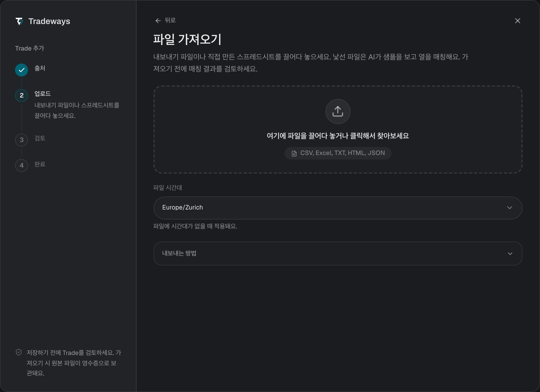Click the step 2 circle for 업로드
The width and height of the screenshot is (540, 392).
click(x=21, y=95)
